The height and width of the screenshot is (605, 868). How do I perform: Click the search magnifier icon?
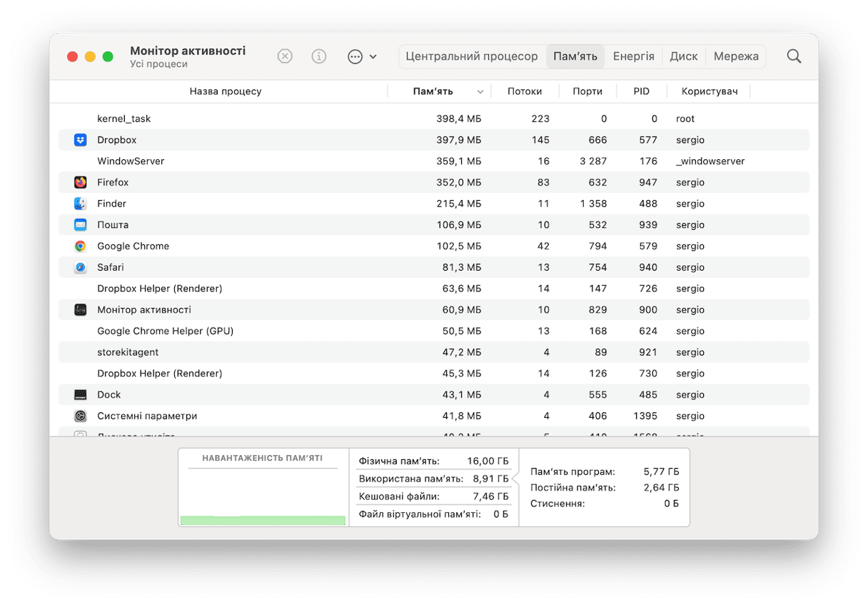[794, 56]
